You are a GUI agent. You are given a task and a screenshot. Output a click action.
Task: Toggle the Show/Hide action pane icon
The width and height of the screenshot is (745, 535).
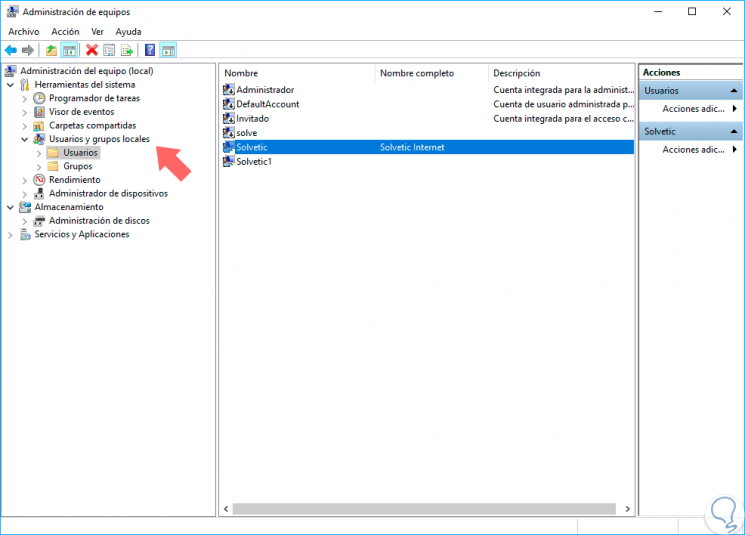168,50
